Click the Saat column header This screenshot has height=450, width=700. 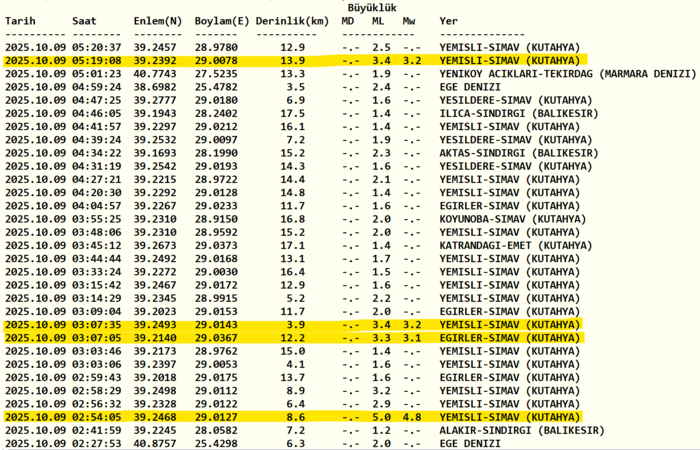pos(87,20)
